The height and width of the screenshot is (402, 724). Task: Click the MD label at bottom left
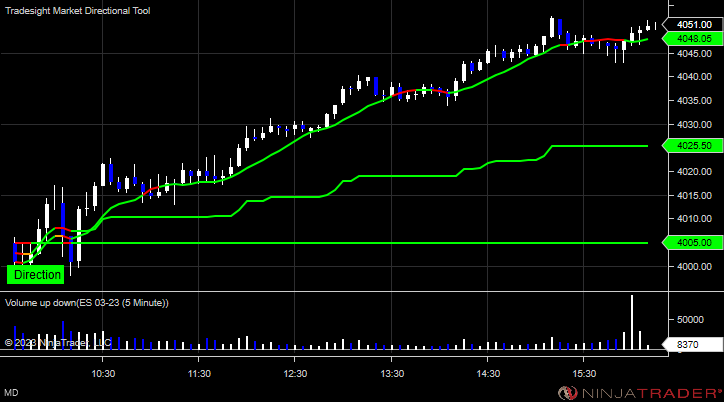[x=11, y=393]
